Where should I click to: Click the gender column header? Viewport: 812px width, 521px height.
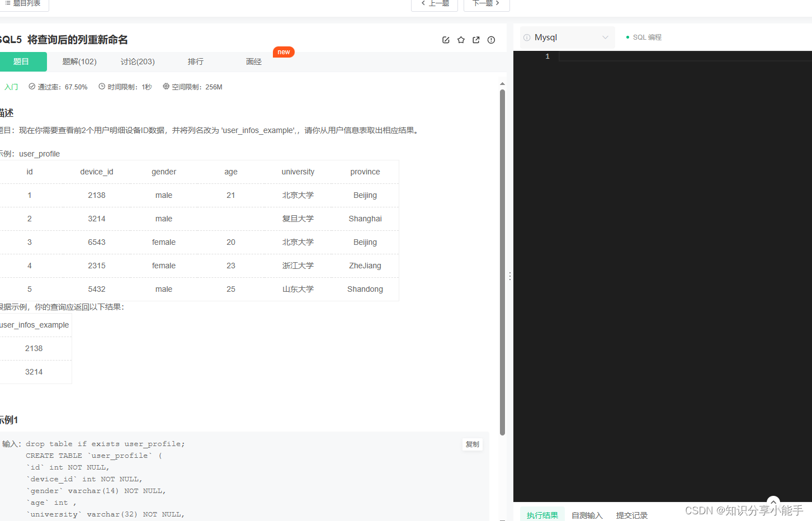164,172
